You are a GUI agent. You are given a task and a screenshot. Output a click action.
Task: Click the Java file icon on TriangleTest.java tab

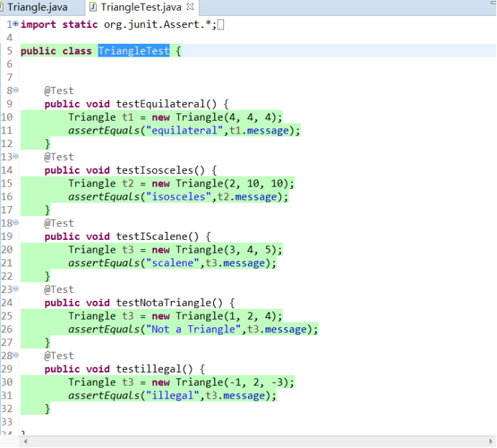coord(93,7)
